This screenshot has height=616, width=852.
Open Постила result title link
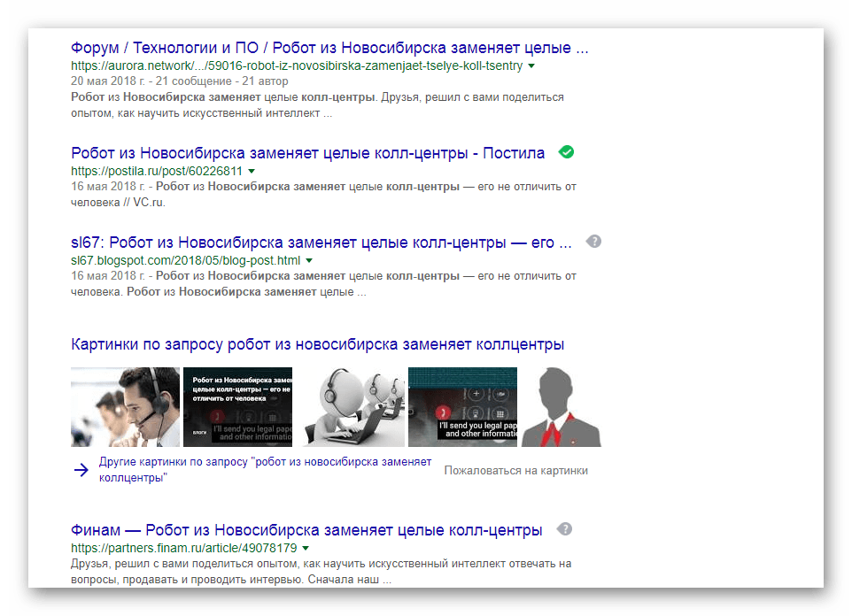307,153
